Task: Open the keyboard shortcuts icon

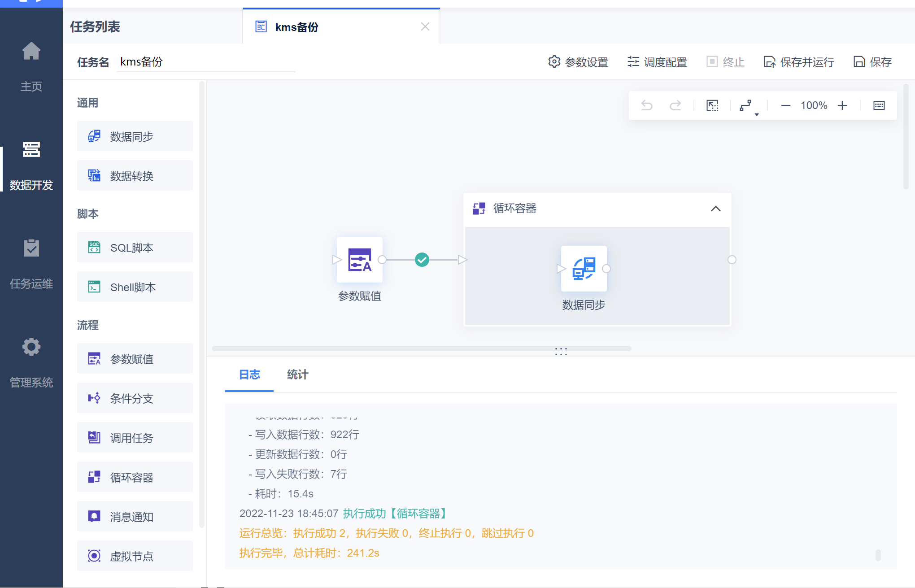Action: point(879,105)
